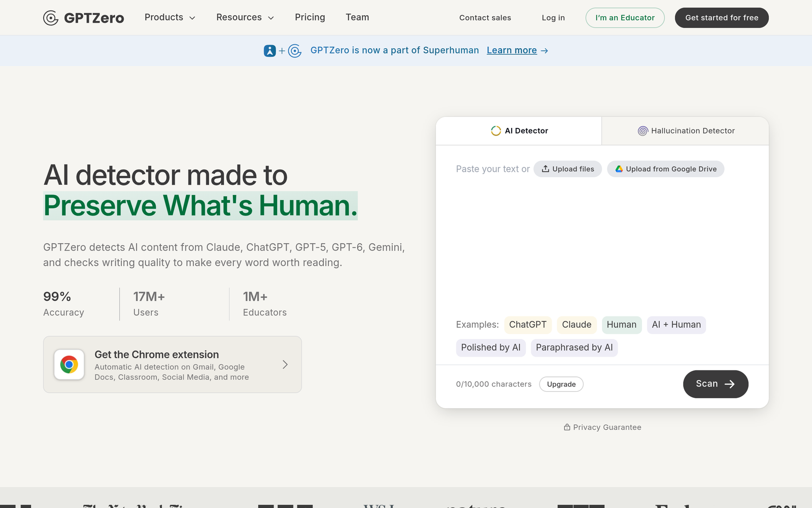Click the 0/10,000 characters counter

(x=494, y=384)
